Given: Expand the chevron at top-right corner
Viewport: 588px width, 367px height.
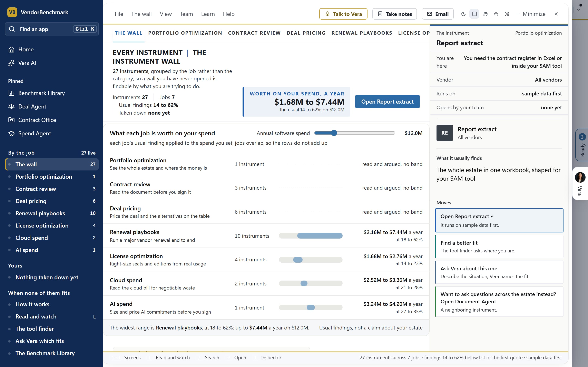Looking at the screenshot, I should pyautogui.click(x=578, y=10).
